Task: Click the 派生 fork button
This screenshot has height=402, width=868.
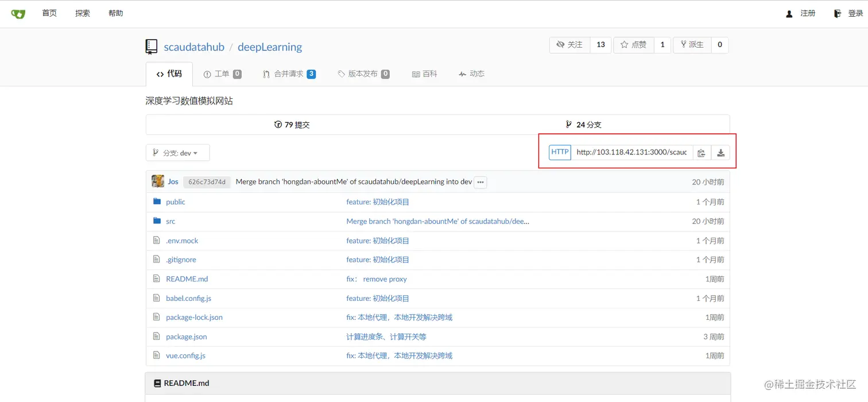Action: [692, 45]
